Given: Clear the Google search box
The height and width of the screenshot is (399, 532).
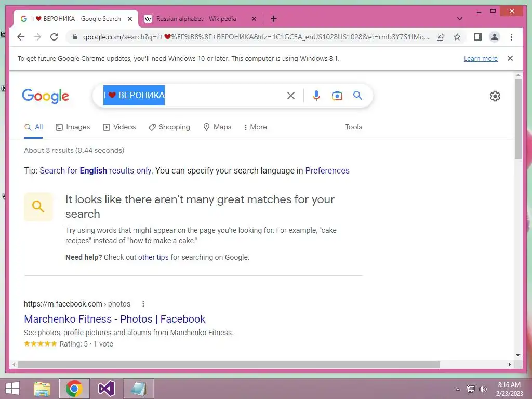Looking at the screenshot, I should (x=291, y=96).
